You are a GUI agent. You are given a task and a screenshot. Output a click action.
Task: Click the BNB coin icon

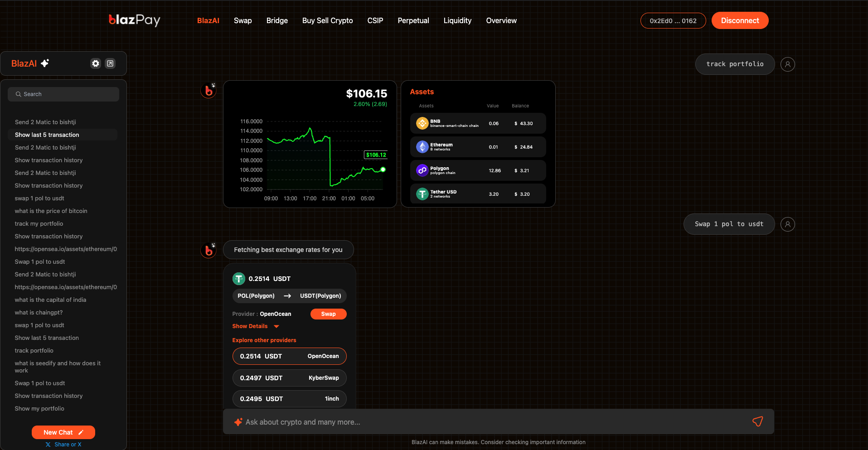422,123
